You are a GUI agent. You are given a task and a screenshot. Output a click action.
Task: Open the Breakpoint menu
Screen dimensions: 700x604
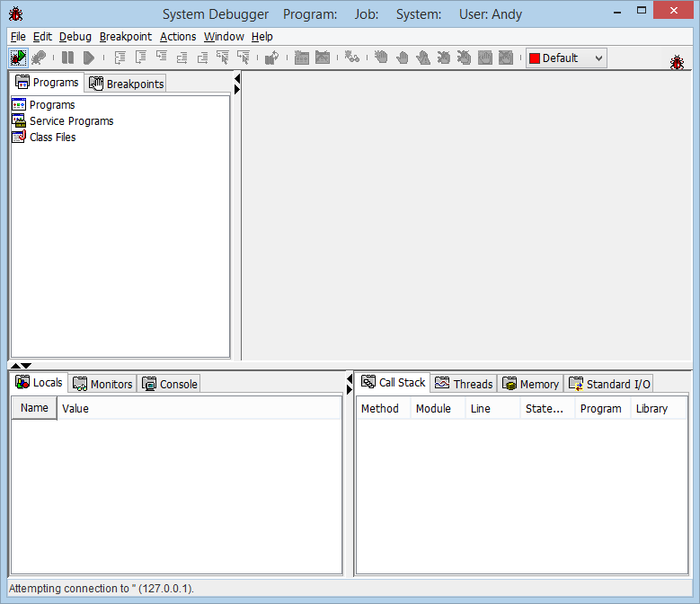(x=126, y=37)
